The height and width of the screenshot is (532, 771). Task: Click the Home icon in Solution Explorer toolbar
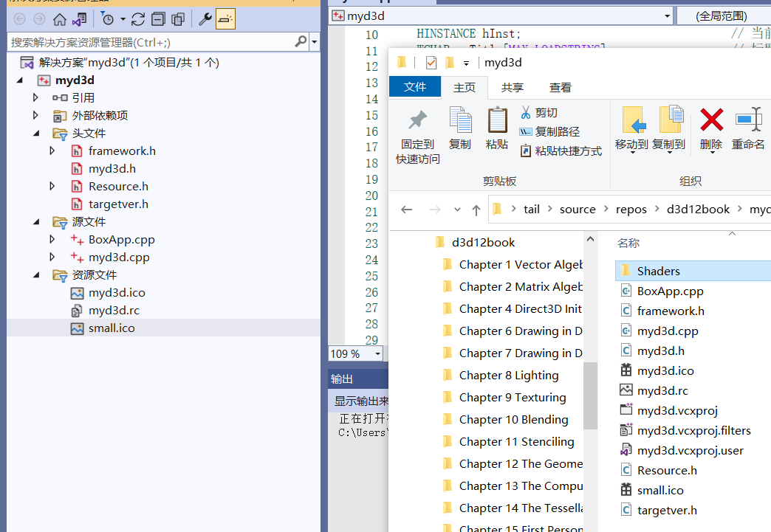click(x=60, y=19)
